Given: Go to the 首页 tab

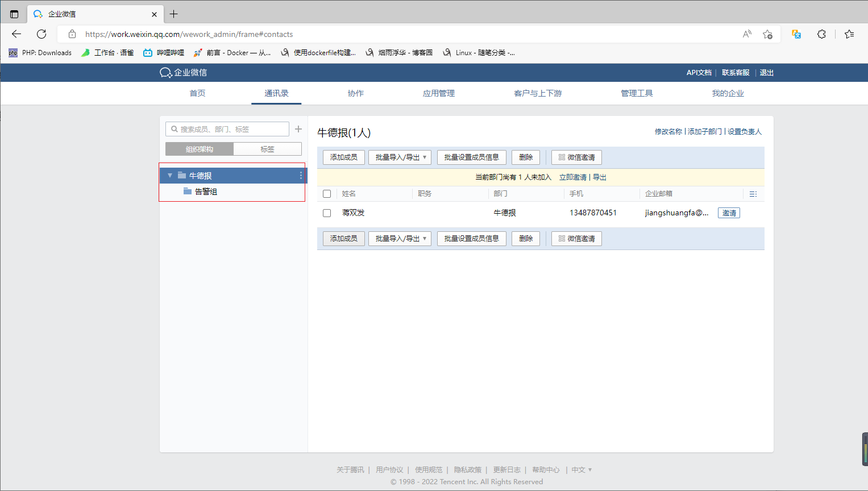Looking at the screenshot, I should pyautogui.click(x=197, y=93).
